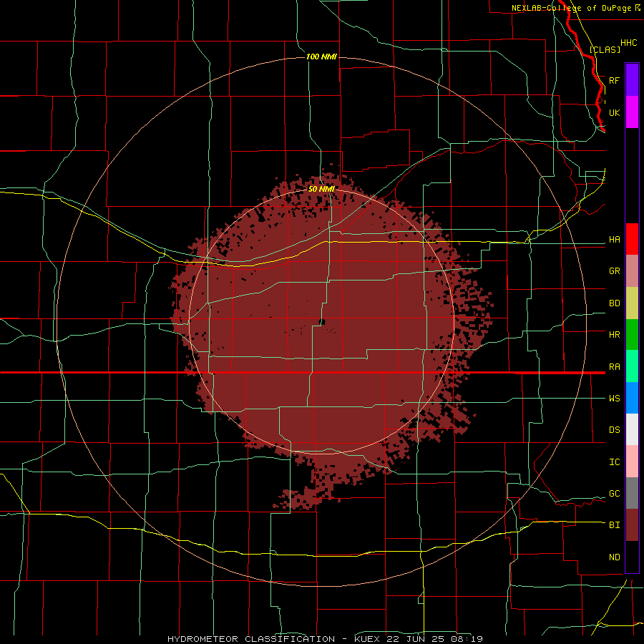Click the NEXLAB-College of DuPage text
The image size is (644, 644).
click(571, 8)
